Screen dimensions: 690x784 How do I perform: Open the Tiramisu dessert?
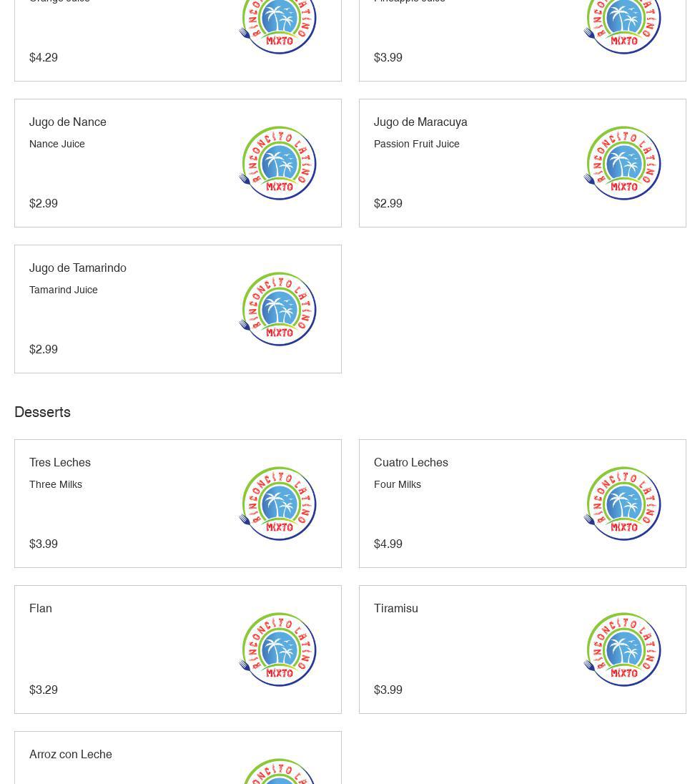click(x=396, y=609)
